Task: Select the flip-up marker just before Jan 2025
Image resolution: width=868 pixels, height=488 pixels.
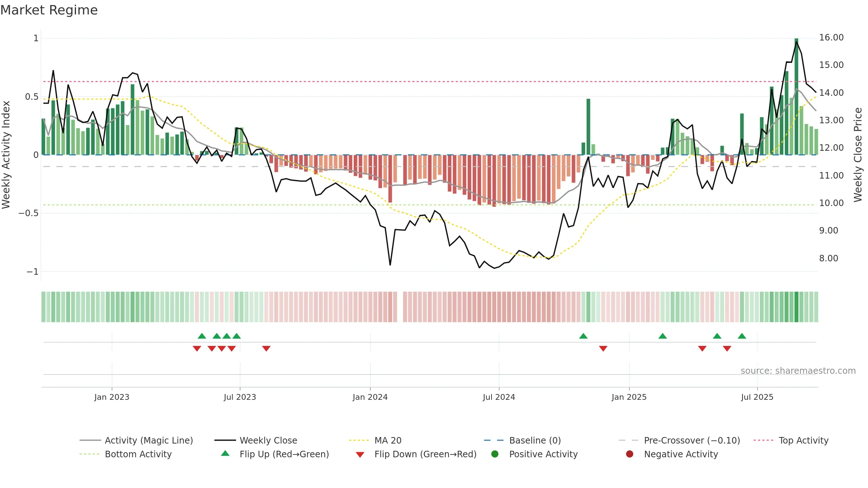Action: pos(583,336)
